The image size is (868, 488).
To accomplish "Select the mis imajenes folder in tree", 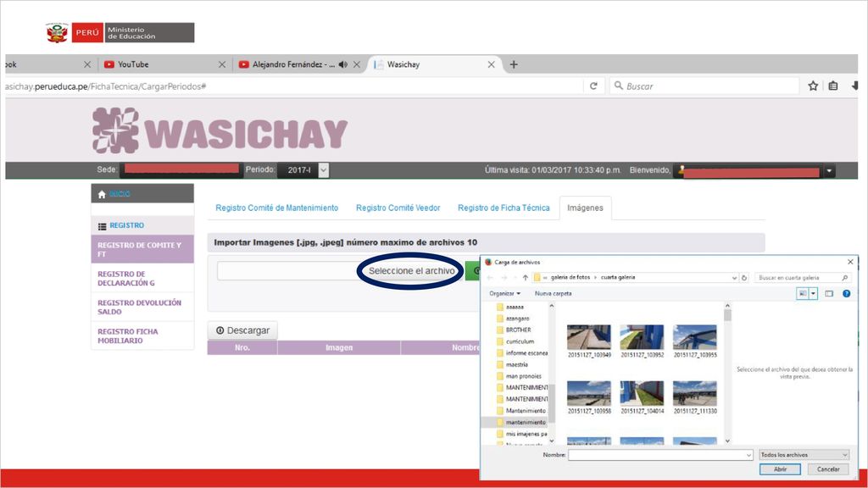I will [x=522, y=434].
